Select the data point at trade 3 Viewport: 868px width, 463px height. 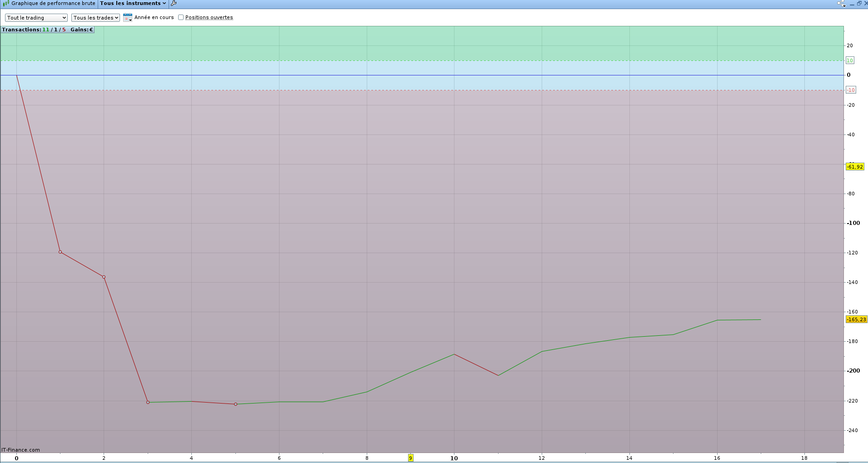(148, 403)
